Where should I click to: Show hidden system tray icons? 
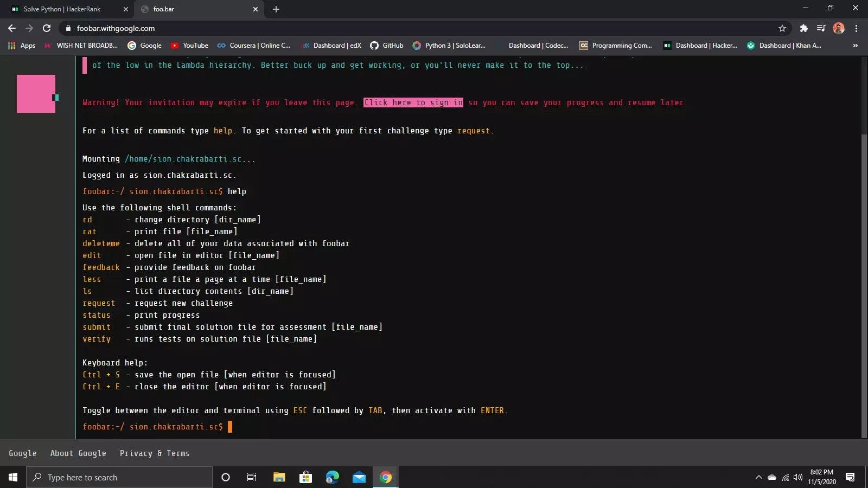coord(758,477)
